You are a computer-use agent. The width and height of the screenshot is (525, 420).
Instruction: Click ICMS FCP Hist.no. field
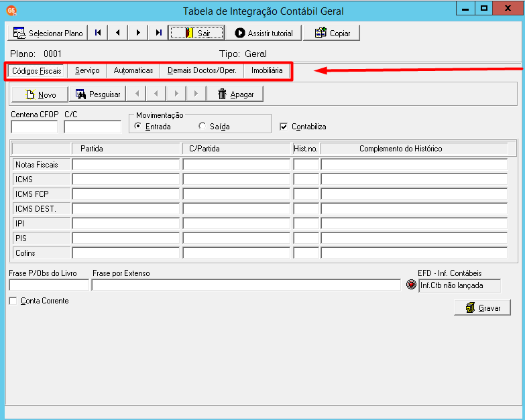tap(306, 194)
